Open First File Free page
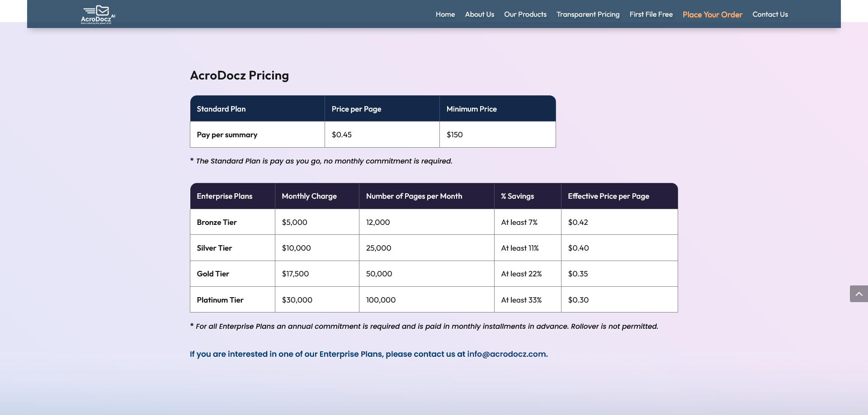 [x=651, y=14]
